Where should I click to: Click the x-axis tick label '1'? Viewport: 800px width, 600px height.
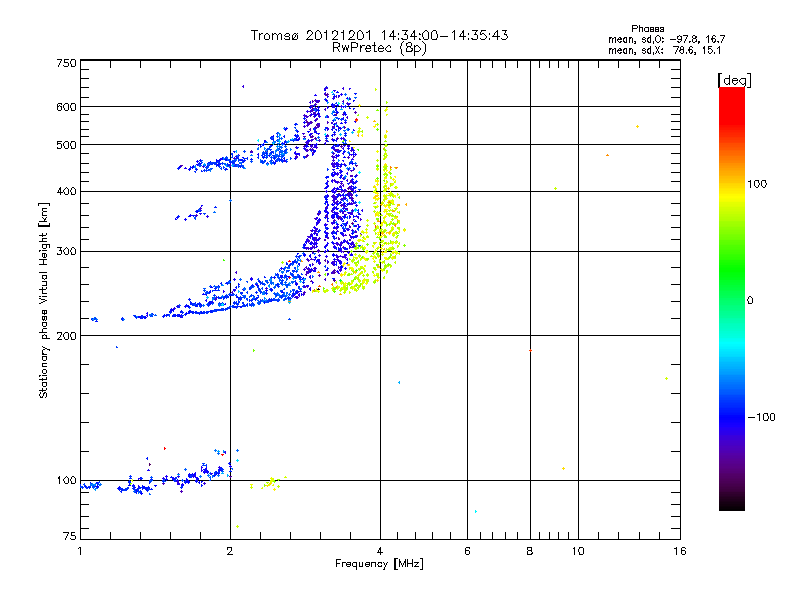[x=80, y=551]
